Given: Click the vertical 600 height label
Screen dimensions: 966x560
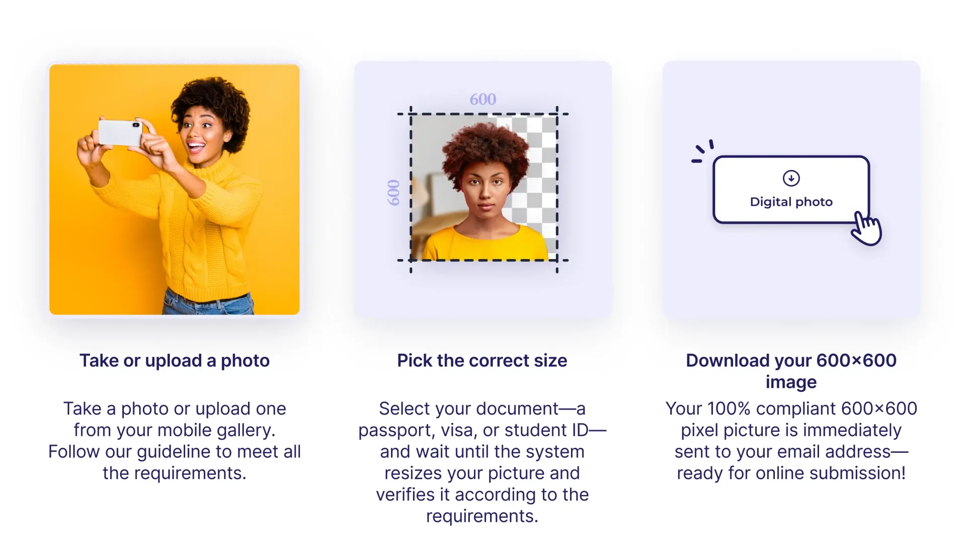Looking at the screenshot, I should [x=393, y=193].
